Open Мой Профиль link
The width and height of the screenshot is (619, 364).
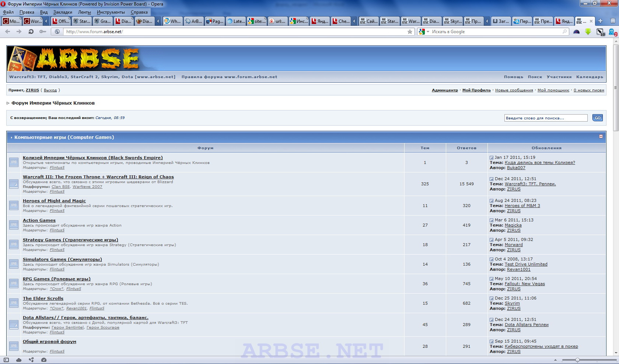(476, 90)
